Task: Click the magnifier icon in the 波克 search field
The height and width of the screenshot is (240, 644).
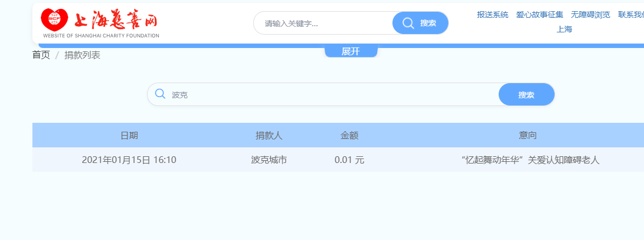Action: [x=160, y=94]
